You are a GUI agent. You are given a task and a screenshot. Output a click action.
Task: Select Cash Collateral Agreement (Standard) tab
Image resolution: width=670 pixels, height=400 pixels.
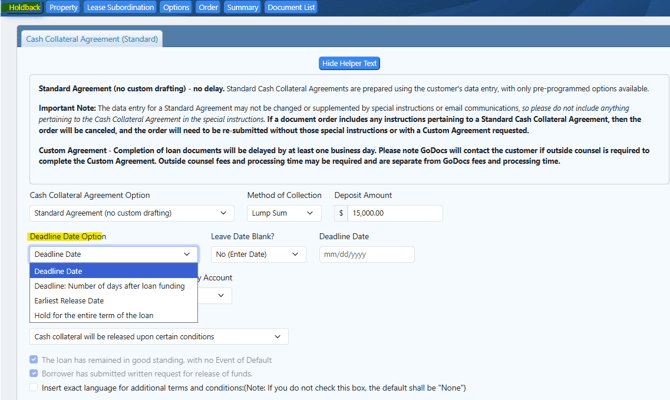91,39
